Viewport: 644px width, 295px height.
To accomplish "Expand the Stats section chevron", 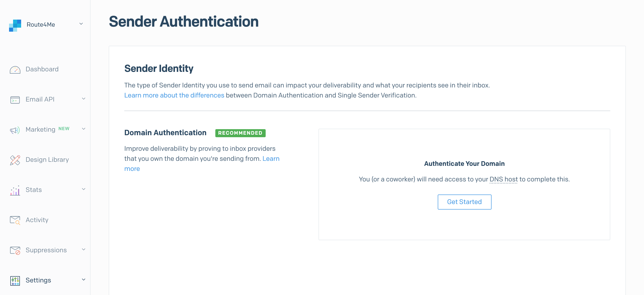I will (84, 189).
